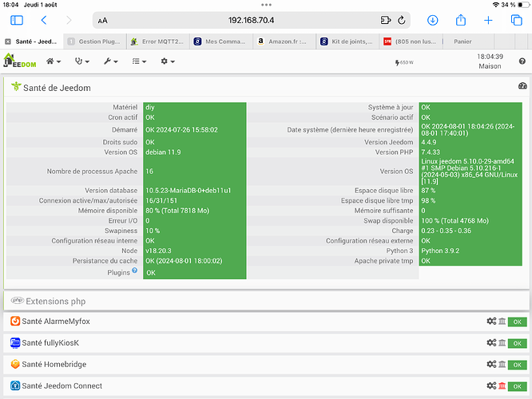Select the 80 % (Total 7818 Mo) value
Image resolution: width=532 pixels, height=399 pixels.
click(177, 211)
